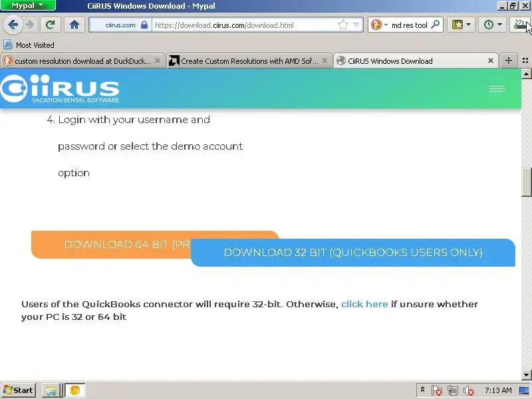Click the Most Visited folder icon

pyautogui.click(x=7, y=45)
